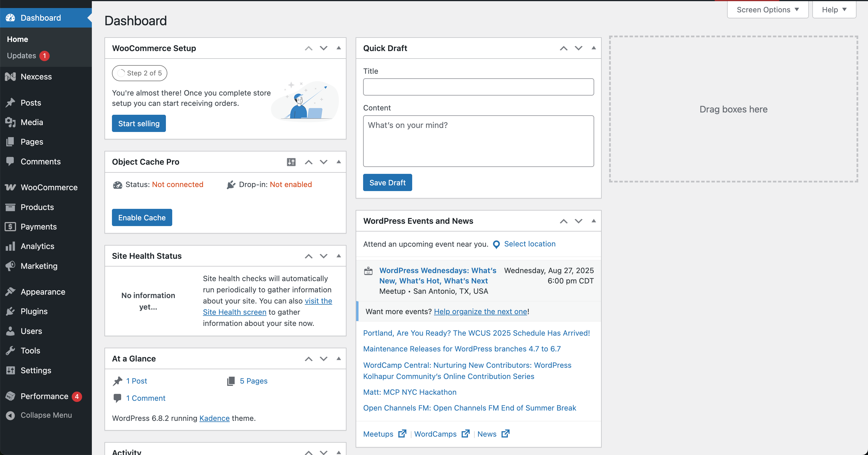The height and width of the screenshot is (455, 868).
Task: Click the Posts pushpin icon in sidebar
Action: [10, 103]
